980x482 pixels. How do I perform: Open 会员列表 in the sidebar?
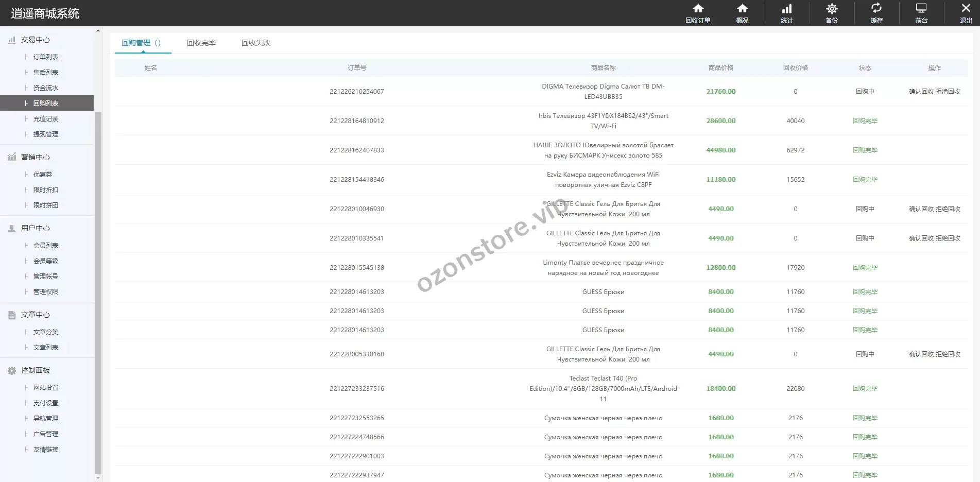click(x=46, y=246)
